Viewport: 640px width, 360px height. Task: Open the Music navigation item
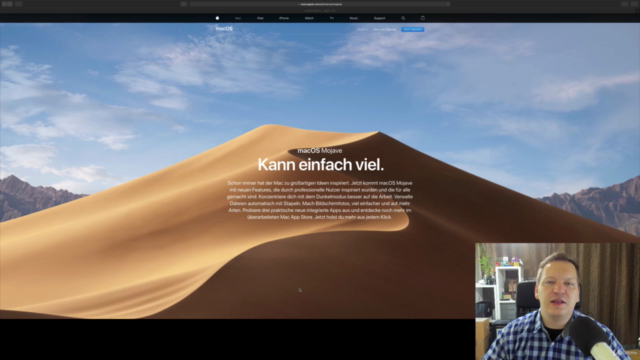pyautogui.click(x=353, y=18)
